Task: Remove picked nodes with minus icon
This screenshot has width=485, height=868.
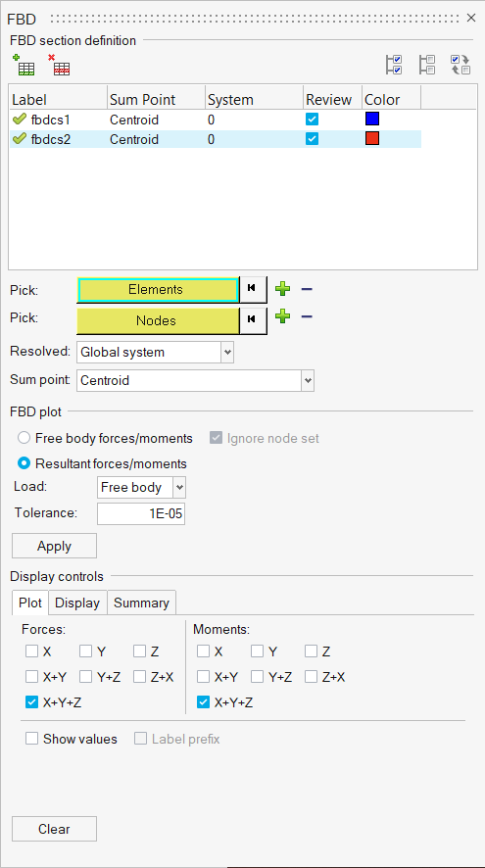Action: tap(307, 316)
